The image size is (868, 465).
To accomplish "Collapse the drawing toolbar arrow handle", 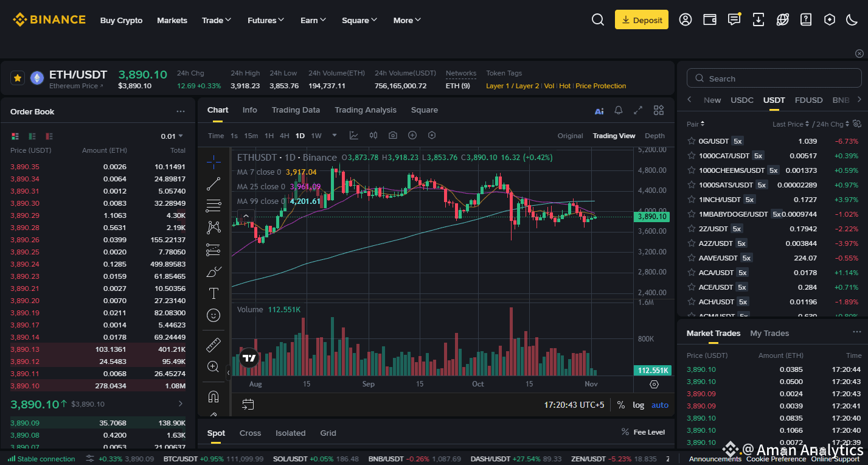I will 229,372.
